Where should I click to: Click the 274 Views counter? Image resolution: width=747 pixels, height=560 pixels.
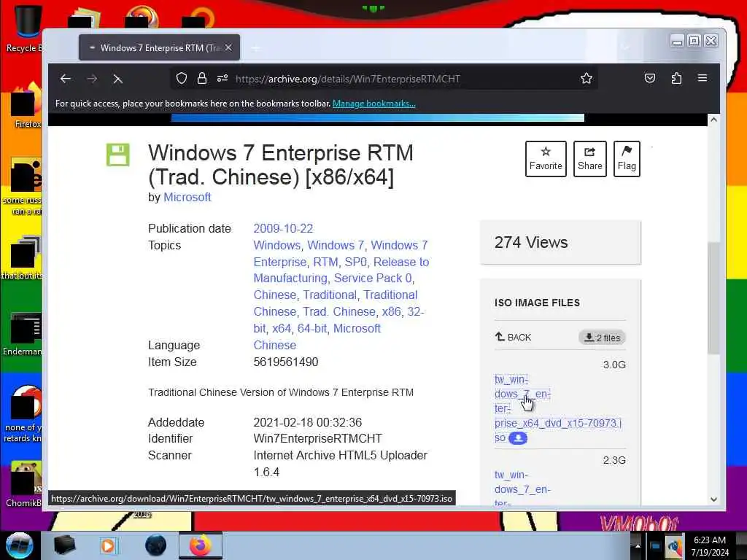(531, 242)
